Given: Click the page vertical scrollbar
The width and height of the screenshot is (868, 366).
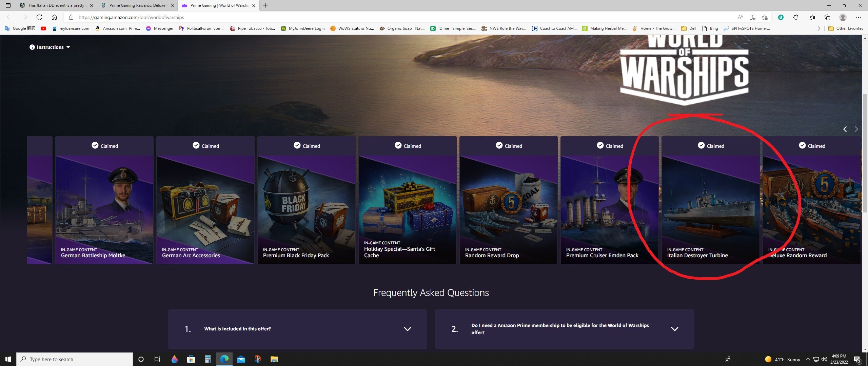Looking at the screenshot, I should pos(865,152).
